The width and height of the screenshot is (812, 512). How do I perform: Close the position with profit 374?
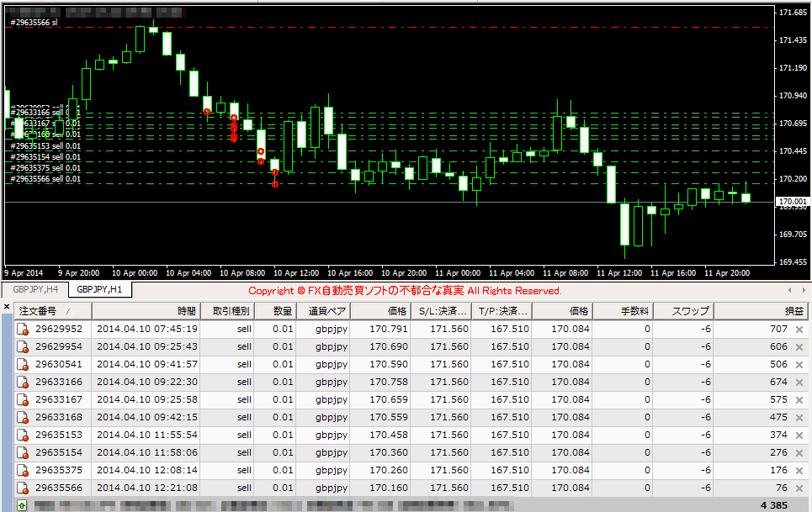(799, 435)
